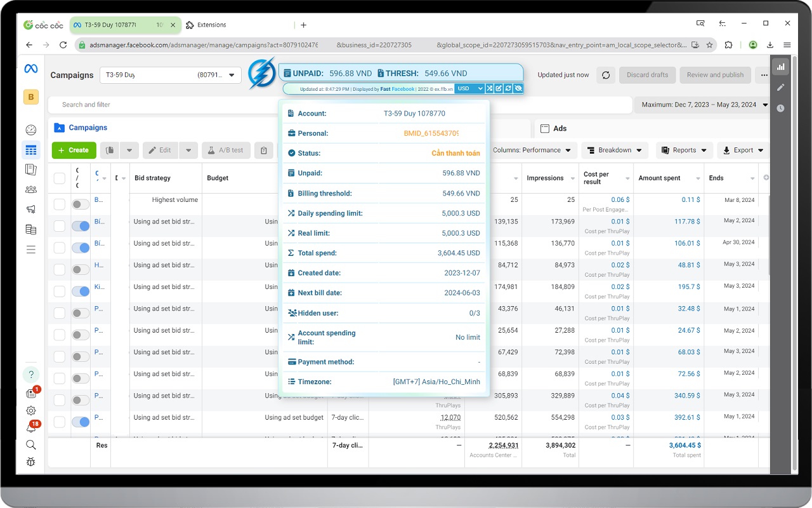This screenshot has width=812, height=508.
Task: Expand dropdown arrow next to duplicate button
Action: [129, 150]
